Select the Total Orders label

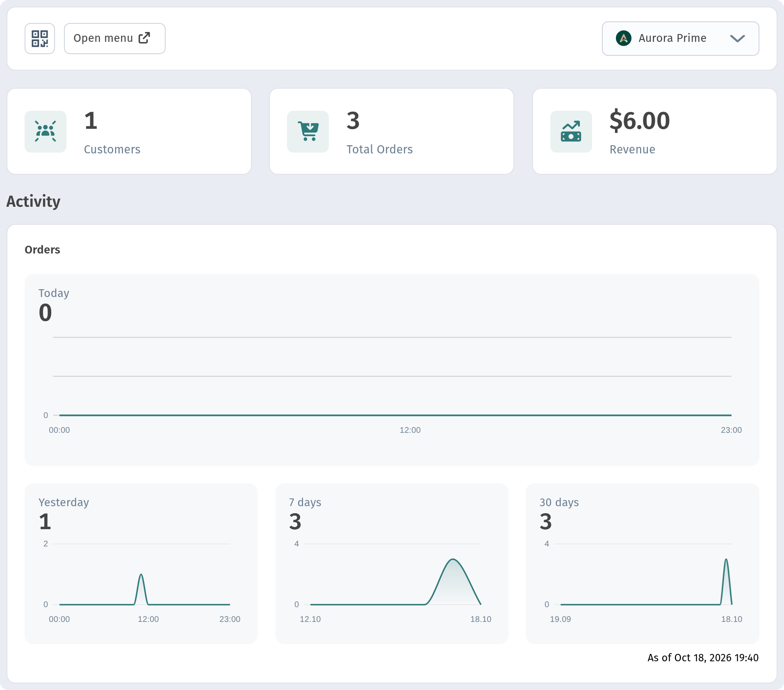pos(380,149)
